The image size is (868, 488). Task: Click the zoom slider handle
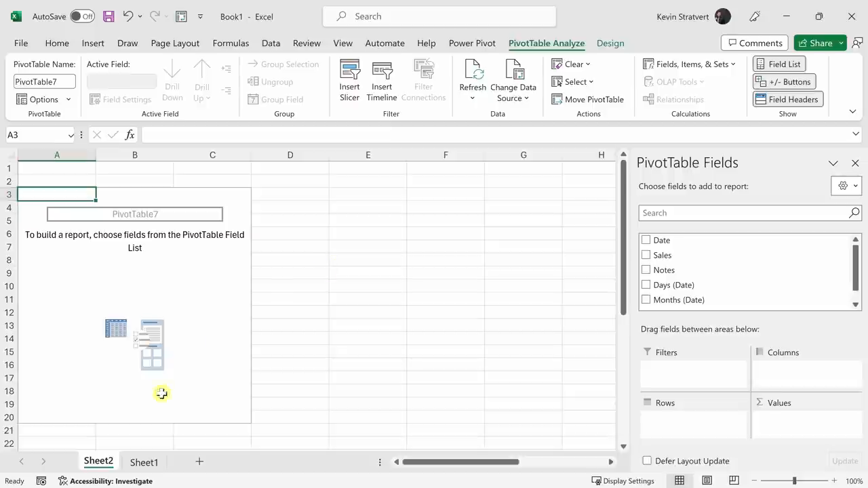pos(794,481)
